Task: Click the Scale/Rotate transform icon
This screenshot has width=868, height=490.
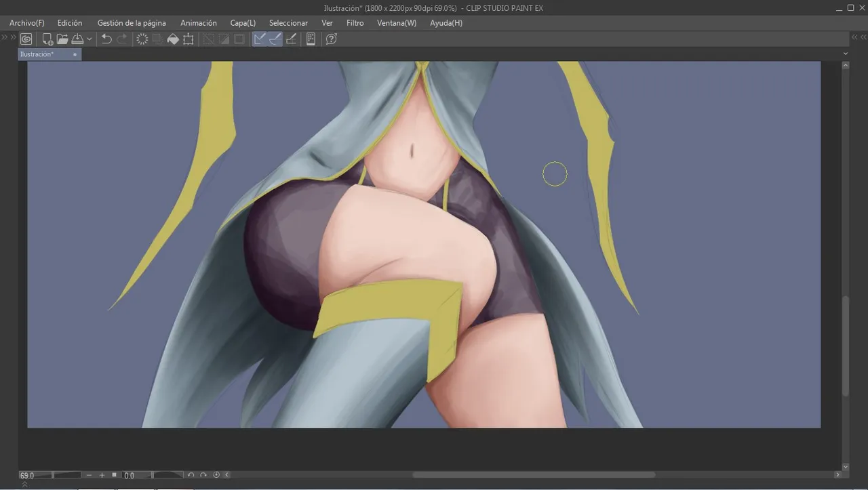Action: (189, 39)
